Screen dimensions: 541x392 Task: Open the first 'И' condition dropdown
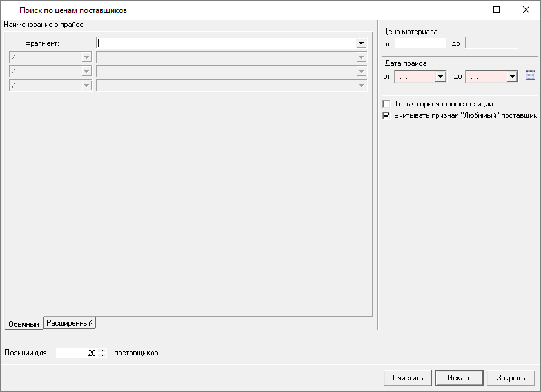coord(86,57)
